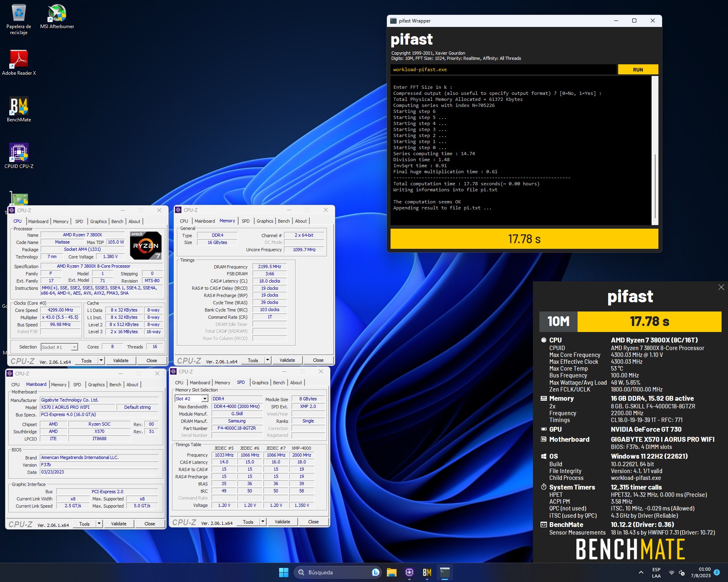The width and height of the screenshot is (728, 582).
Task: Click the pifast console icon in the taskbar
Action: (x=445, y=572)
